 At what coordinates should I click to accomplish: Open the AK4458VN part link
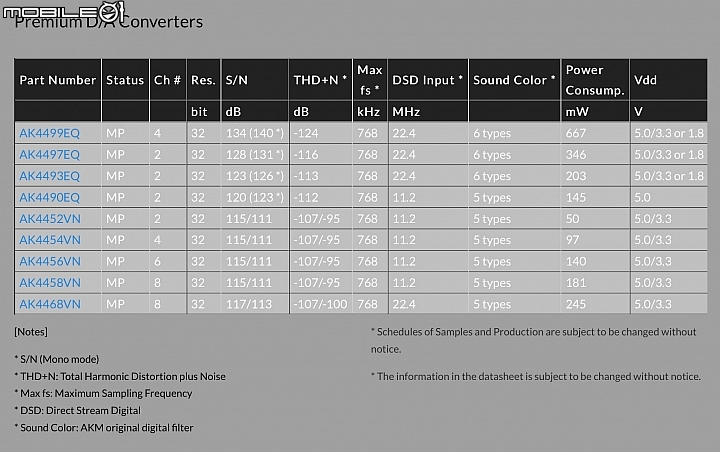click(49, 283)
